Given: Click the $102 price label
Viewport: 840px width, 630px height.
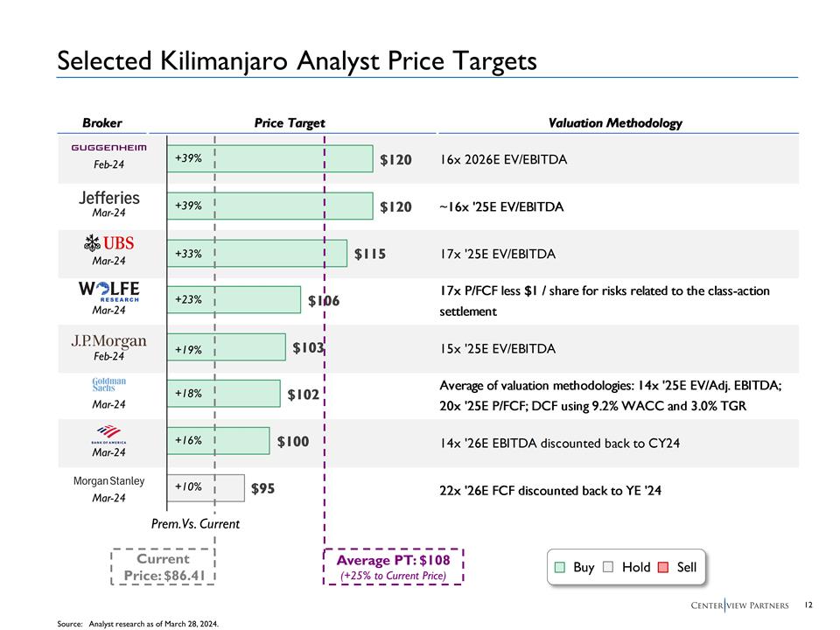Looking at the screenshot, I should (304, 395).
